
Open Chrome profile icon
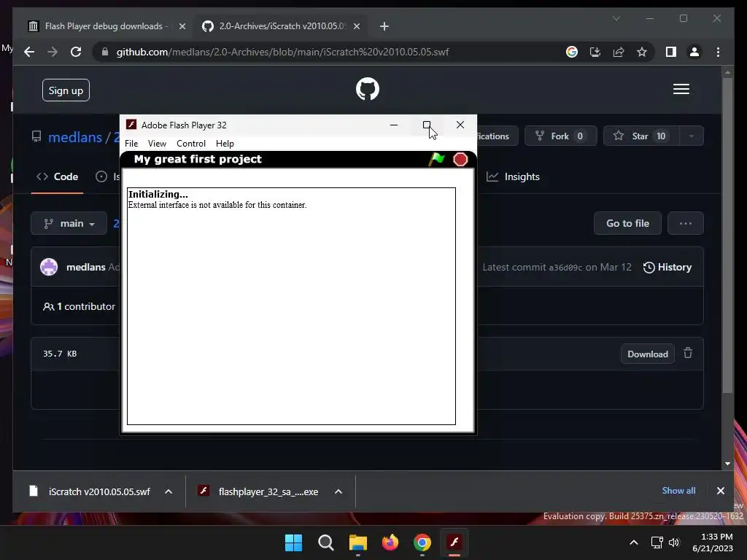[x=694, y=52]
